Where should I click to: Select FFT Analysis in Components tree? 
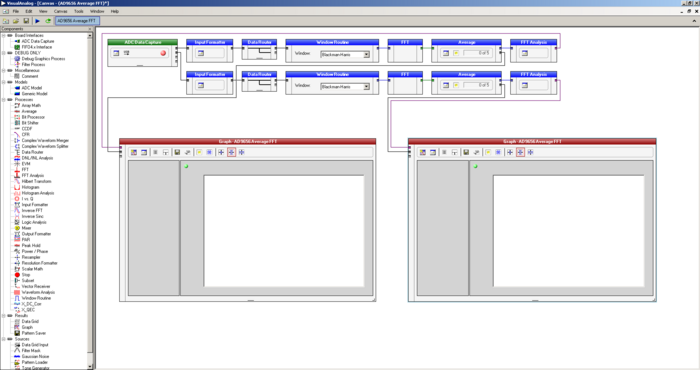(x=33, y=175)
